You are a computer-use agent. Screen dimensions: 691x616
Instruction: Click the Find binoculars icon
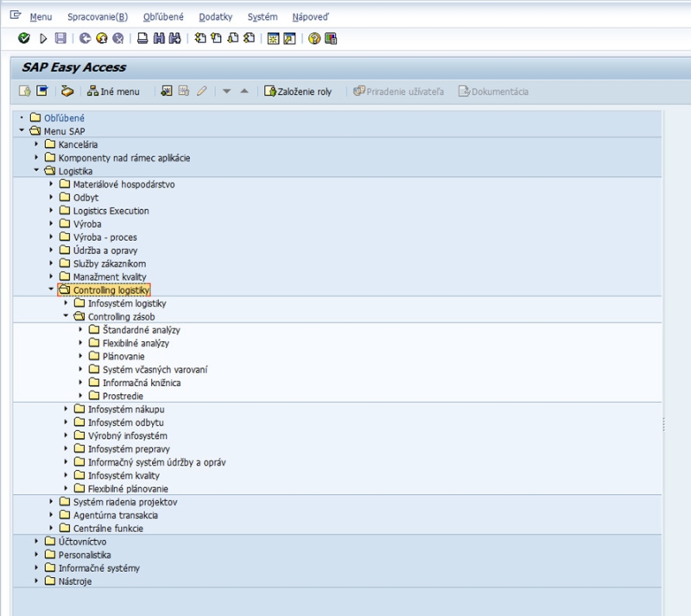(x=159, y=38)
